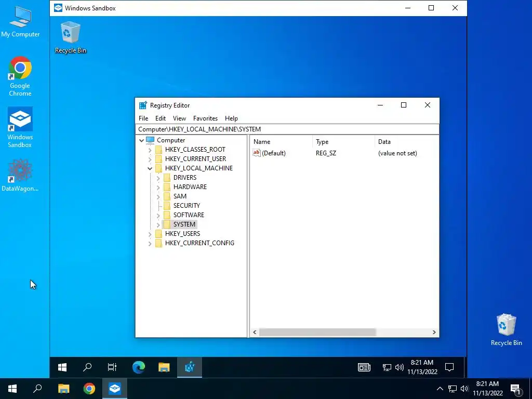Collapse HKEY_LOCAL_MACHINE node arrow

[150, 168]
